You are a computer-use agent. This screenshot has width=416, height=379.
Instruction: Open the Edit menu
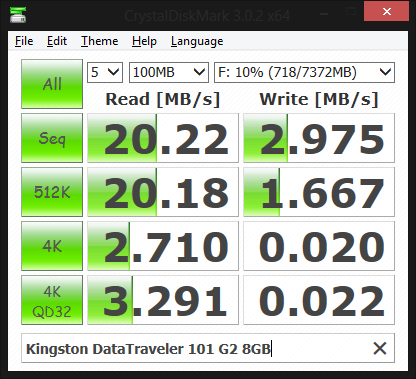coord(57,41)
